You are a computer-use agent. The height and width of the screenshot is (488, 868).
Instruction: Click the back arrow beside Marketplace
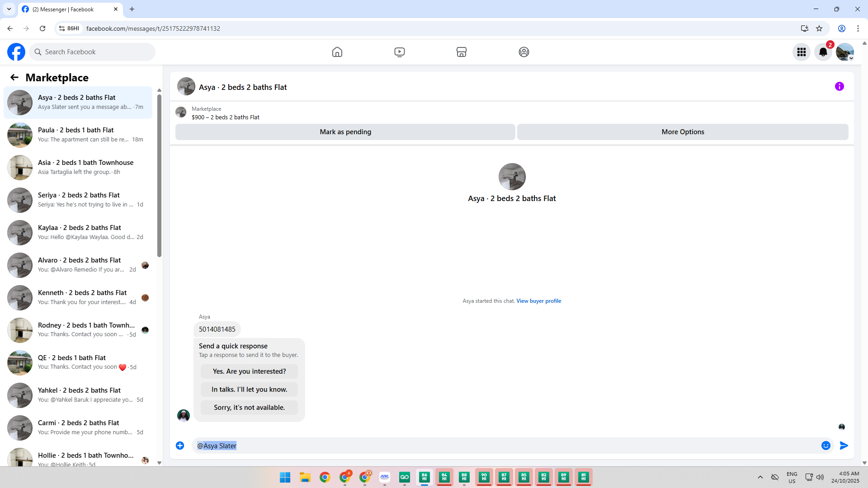14,78
